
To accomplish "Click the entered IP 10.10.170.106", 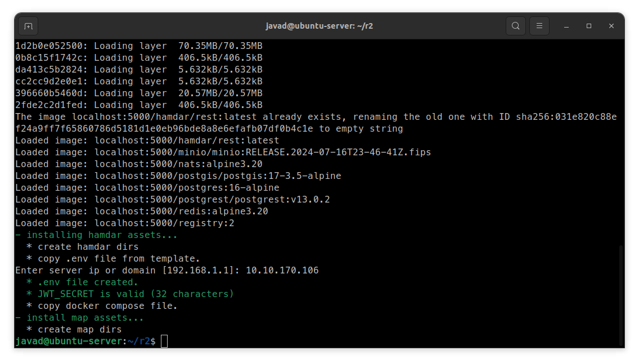I will [x=282, y=271].
